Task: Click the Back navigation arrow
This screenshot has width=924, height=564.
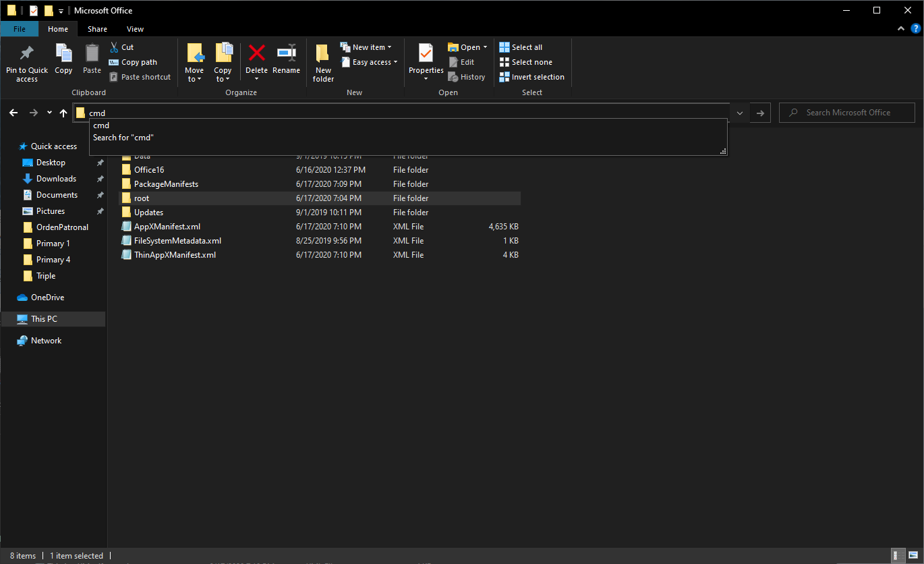Action: 13,113
